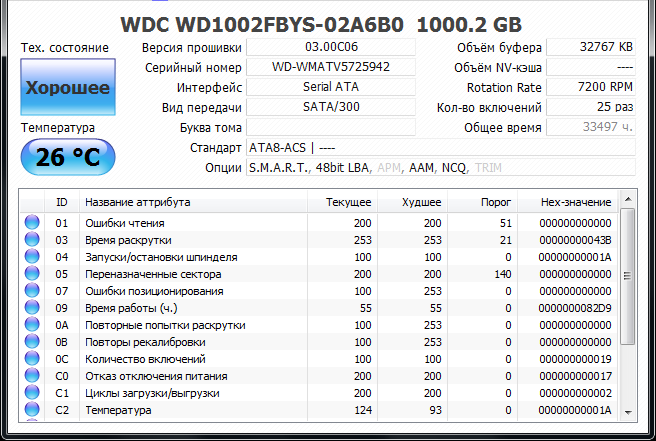Image resolution: width=656 pixels, height=441 pixels.
Task: Sort by the Текущее column header
Action: (x=343, y=202)
